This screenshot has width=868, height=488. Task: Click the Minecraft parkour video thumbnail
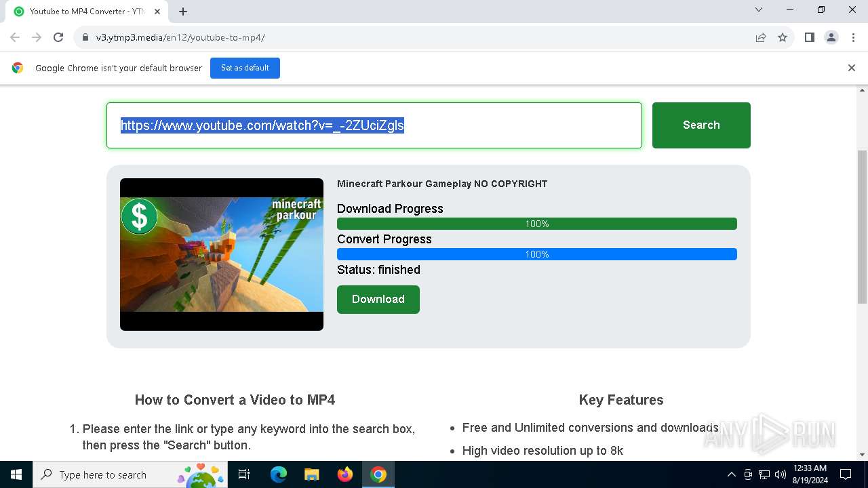click(x=222, y=255)
